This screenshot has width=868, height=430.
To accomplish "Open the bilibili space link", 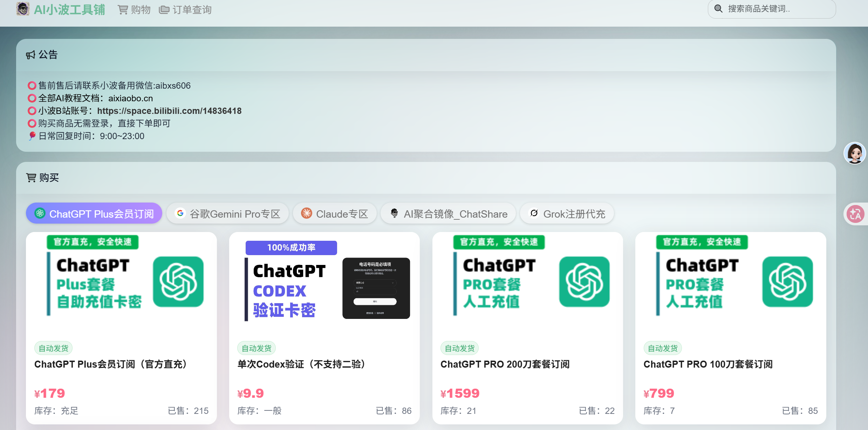I will pos(169,111).
